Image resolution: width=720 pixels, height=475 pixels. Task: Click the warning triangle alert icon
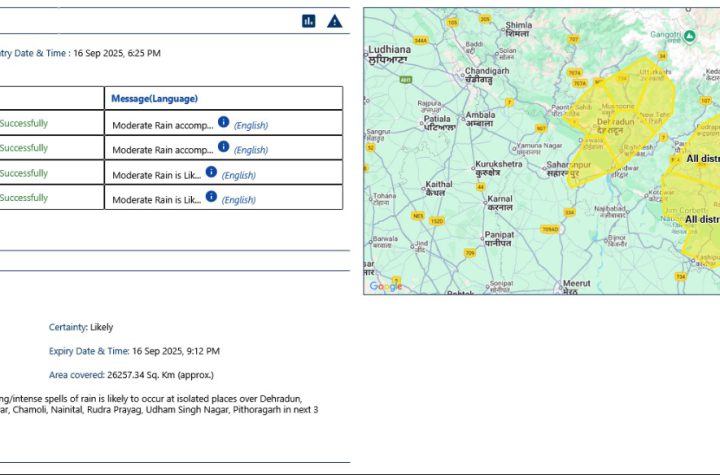[335, 21]
